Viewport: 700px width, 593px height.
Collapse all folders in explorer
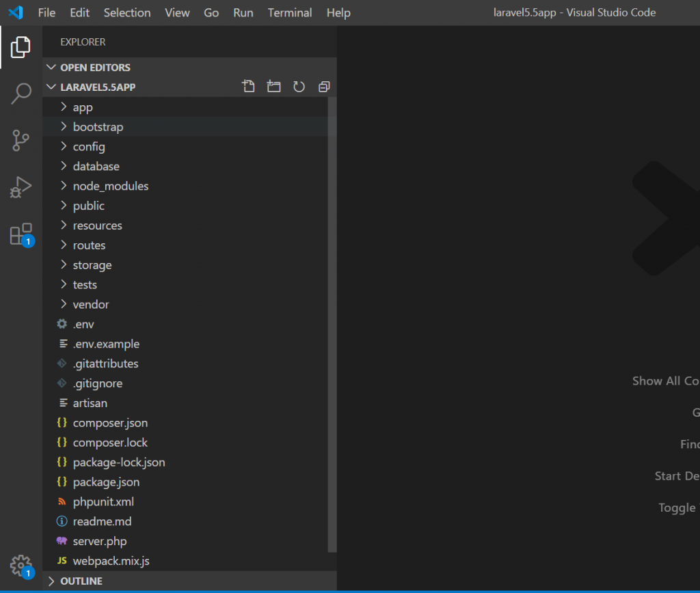(x=324, y=87)
